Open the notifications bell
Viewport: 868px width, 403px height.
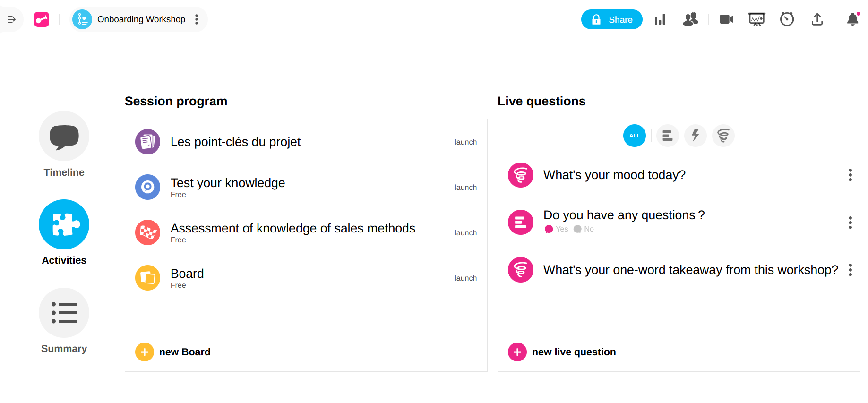(852, 19)
